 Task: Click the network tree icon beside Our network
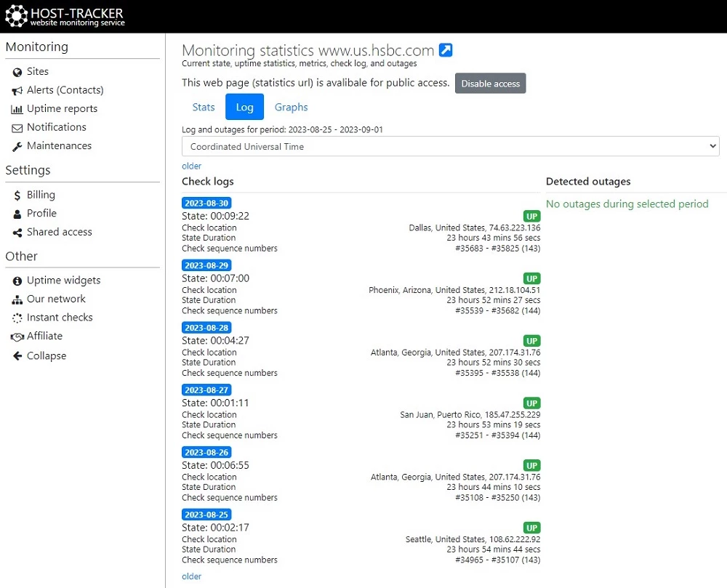[x=17, y=299]
